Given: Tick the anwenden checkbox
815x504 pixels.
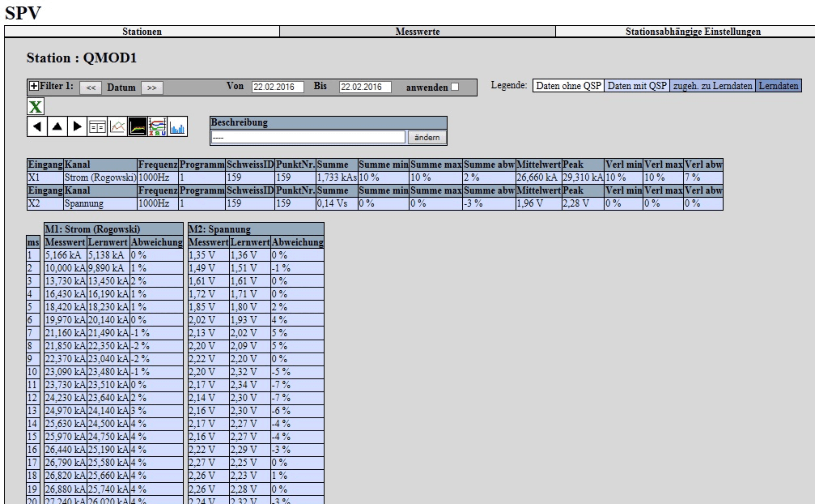Looking at the screenshot, I should pyautogui.click(x=455, y=87).
